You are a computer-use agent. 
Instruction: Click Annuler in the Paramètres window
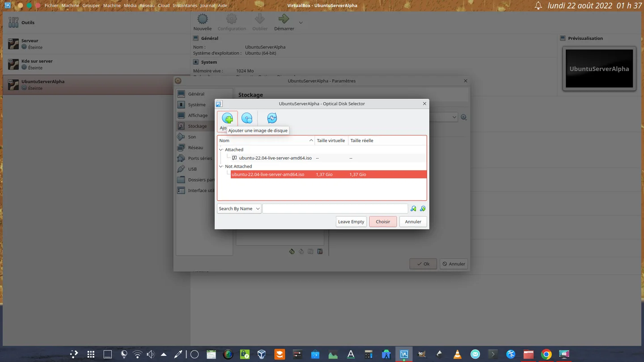coord(454,264)
